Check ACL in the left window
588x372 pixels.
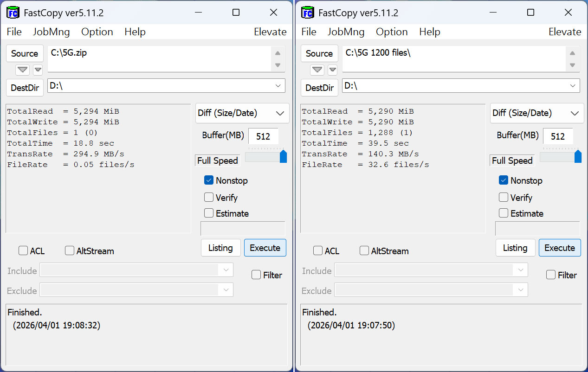tap(23, 251)
